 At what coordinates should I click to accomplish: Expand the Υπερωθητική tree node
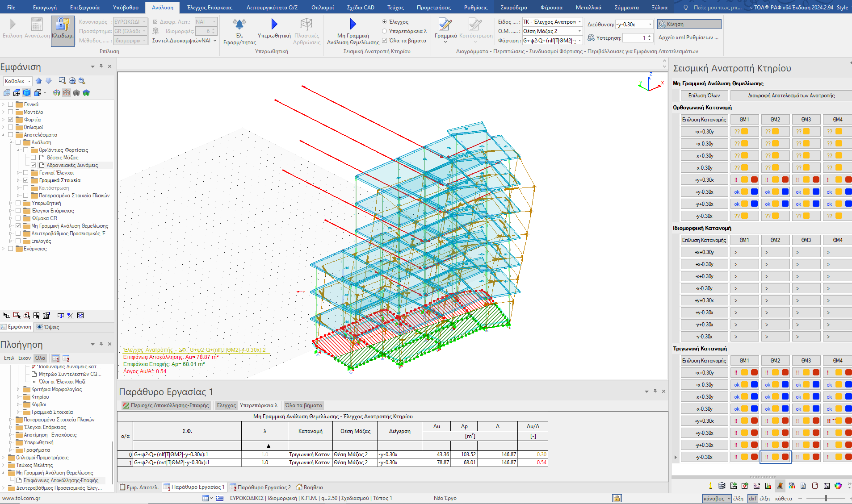point(11,203)
